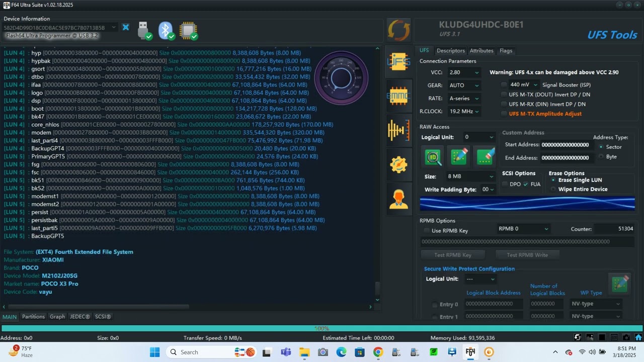Viewport: 644px width, 362px height.
Task: Click the orange refresh arrows icon
Action: click(x=398, y=30)
